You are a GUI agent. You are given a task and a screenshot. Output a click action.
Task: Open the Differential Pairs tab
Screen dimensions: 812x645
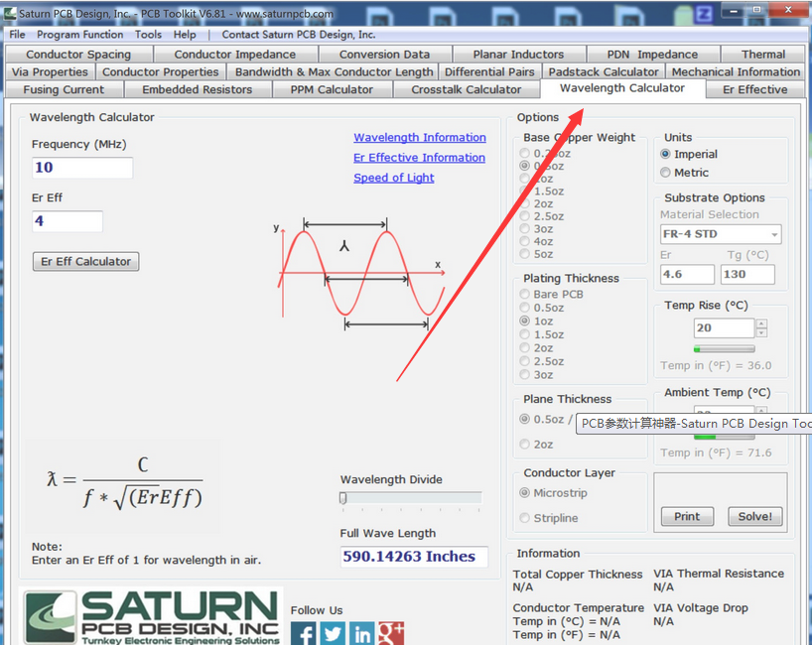pos(489,71)
